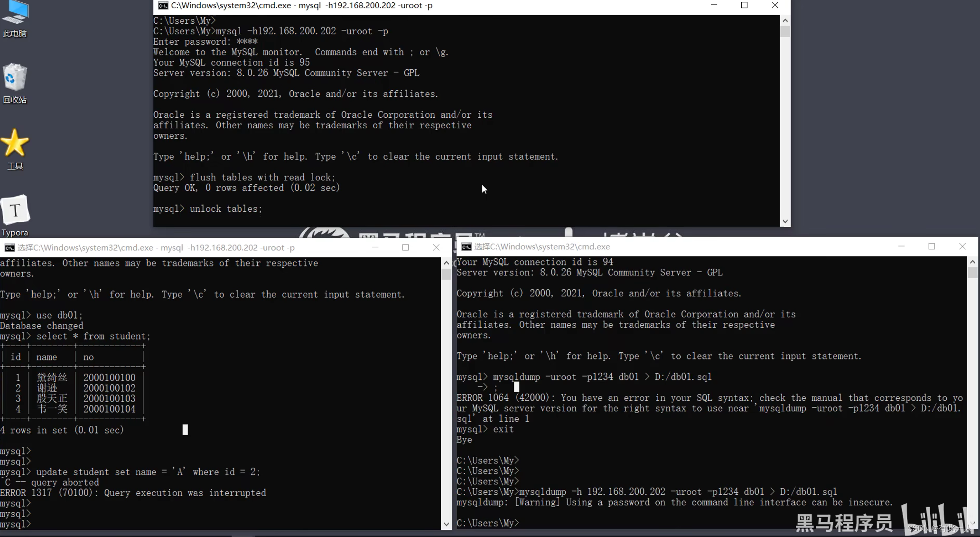Minimize the bottom-right cmd.exe window

coord(901,246)
